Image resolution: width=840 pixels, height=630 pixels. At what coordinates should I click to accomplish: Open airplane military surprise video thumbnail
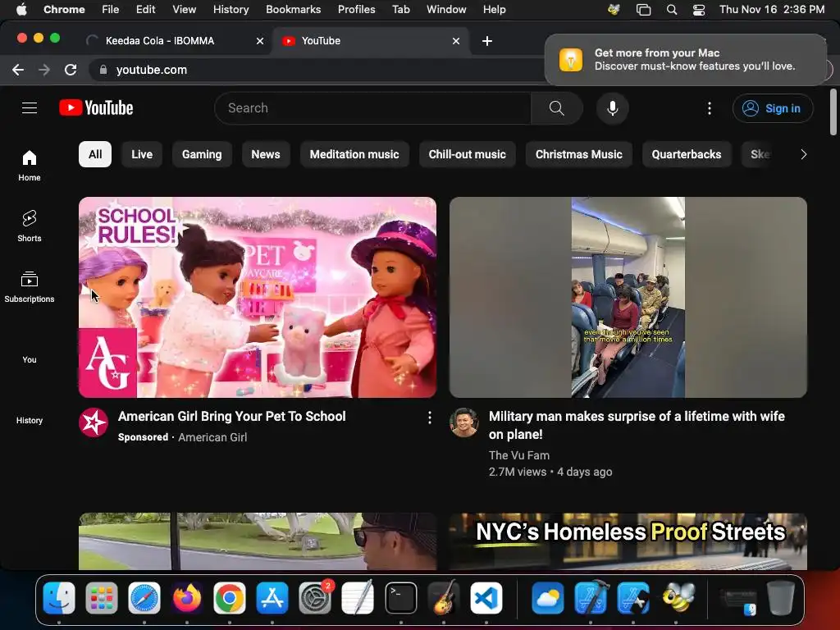[x=628, y=297]
